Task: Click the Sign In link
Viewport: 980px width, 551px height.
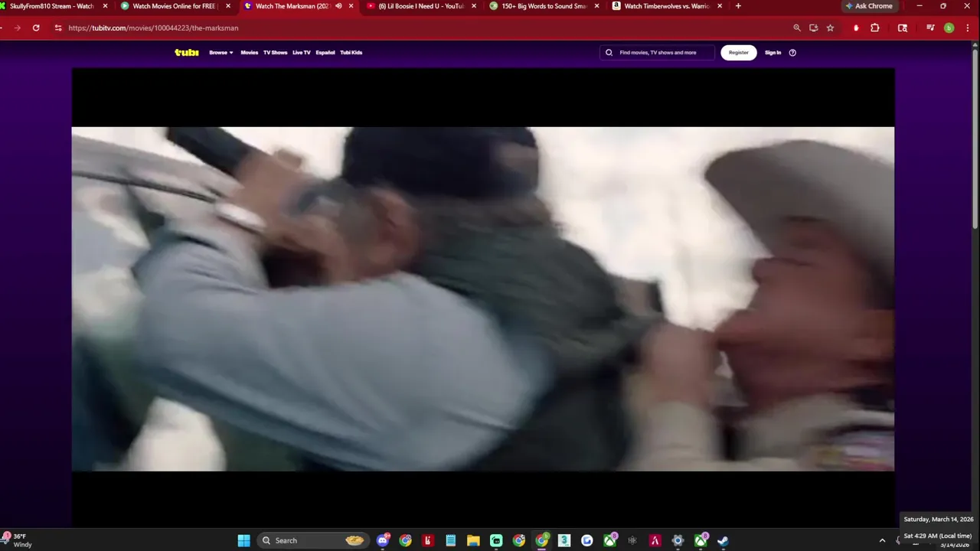Action: click(x=773, y=53)
